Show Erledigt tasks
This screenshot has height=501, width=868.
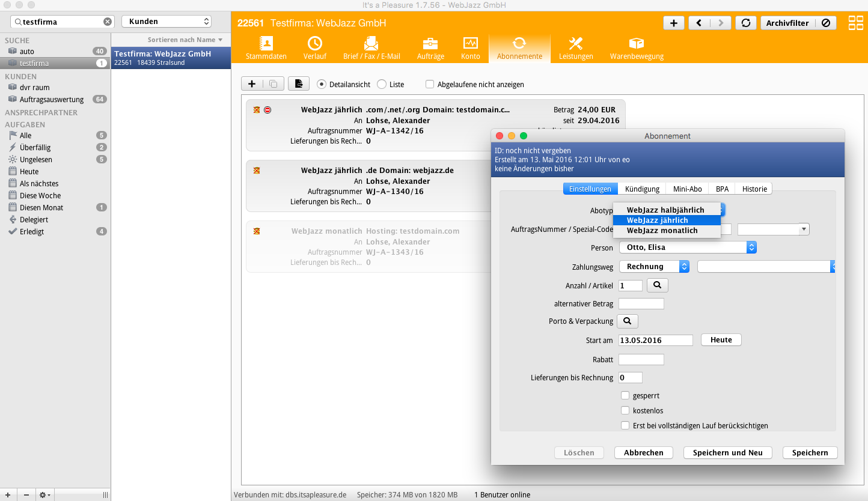click(55, 231)
